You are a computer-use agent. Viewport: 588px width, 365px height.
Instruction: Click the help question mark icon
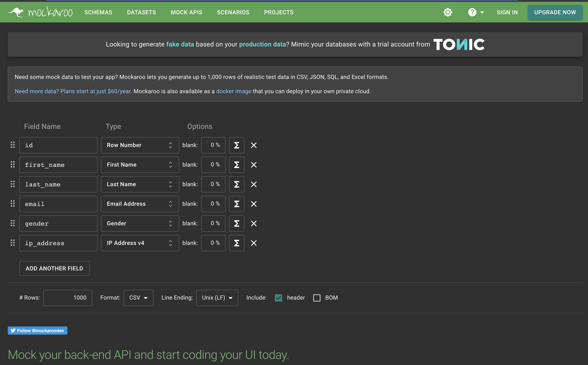472,12
